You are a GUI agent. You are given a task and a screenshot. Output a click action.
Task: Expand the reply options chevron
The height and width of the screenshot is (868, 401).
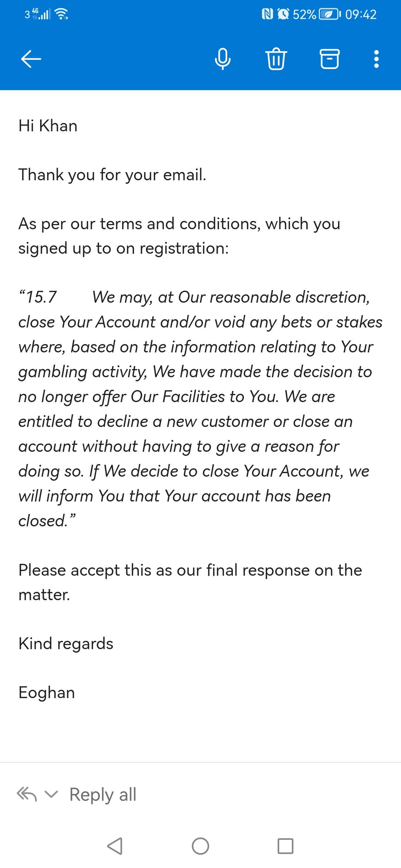click(x=51, y=794)
